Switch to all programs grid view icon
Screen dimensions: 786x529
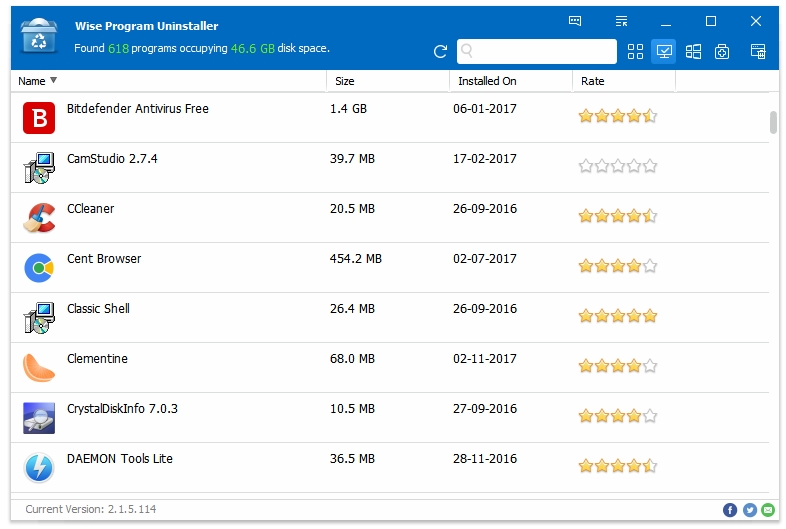coord(635,51)
